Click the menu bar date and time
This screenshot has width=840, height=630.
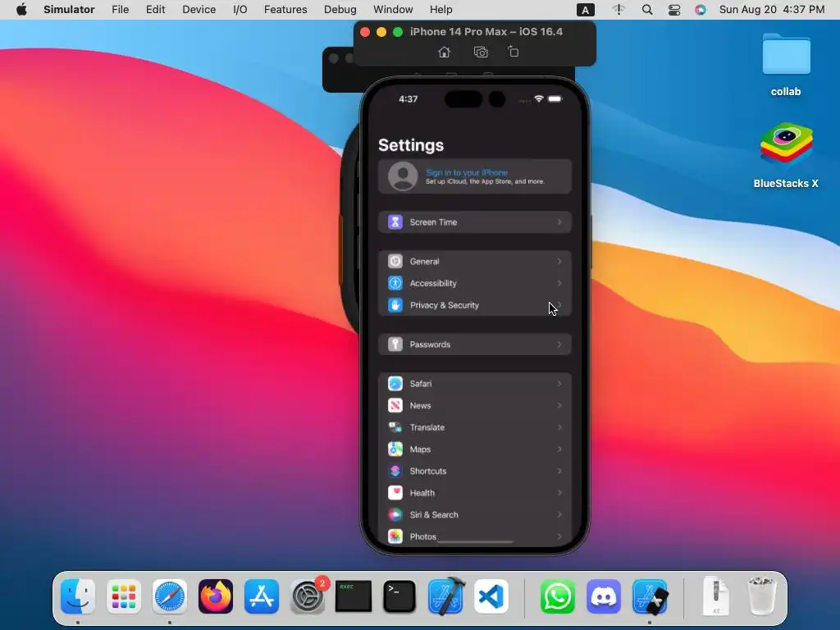[772, 10]
